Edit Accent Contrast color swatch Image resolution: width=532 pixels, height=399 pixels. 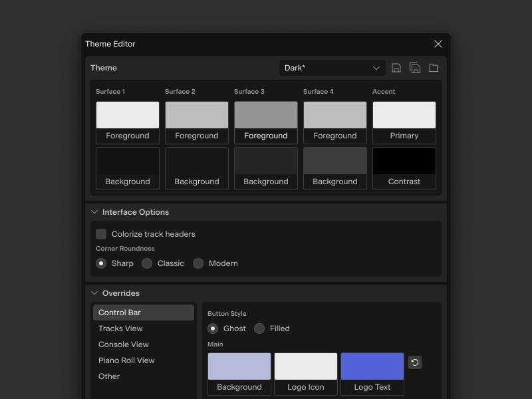[x=404, y=168]
